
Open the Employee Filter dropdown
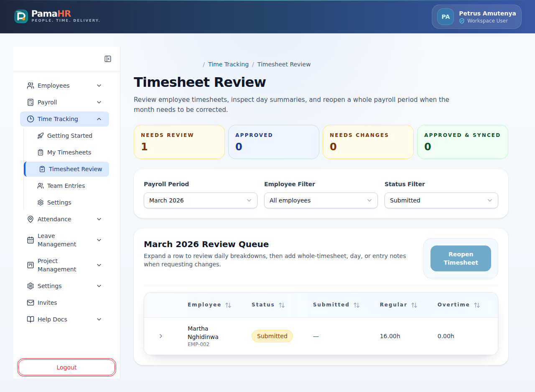coord(321,200)
